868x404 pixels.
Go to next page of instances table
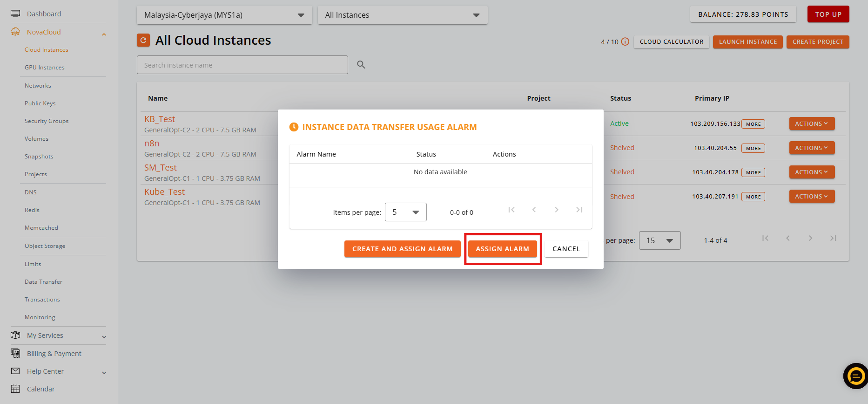coord(811,238)
